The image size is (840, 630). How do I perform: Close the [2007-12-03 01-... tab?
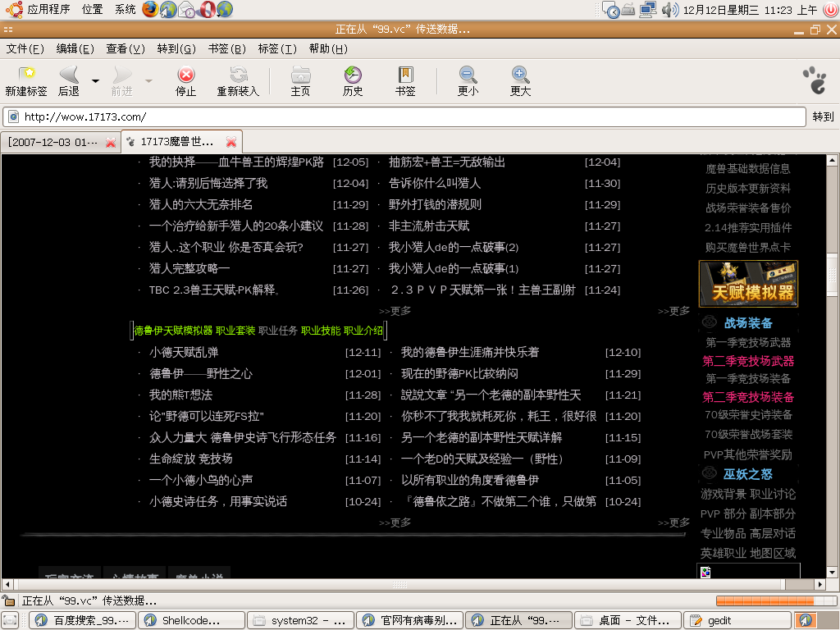pos(111,143)
